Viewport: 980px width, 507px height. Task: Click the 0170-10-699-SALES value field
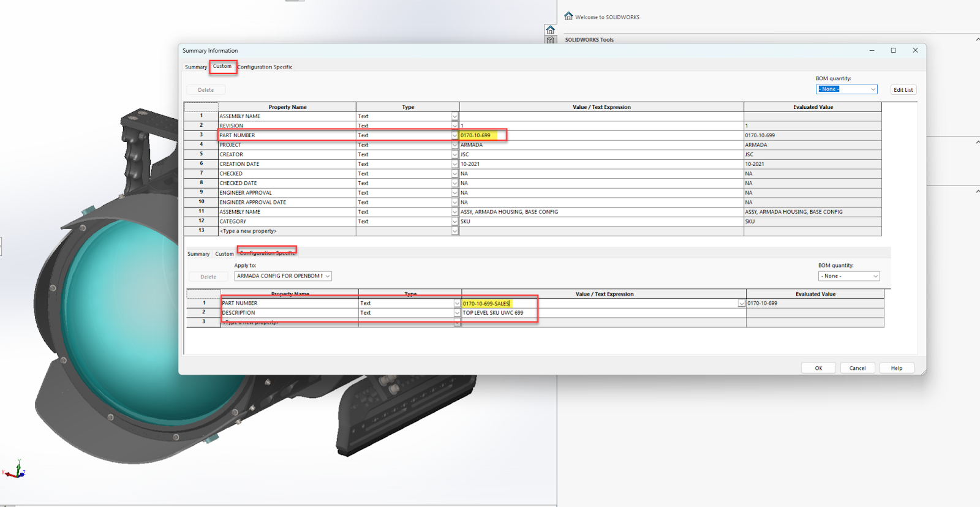point(600,303)
